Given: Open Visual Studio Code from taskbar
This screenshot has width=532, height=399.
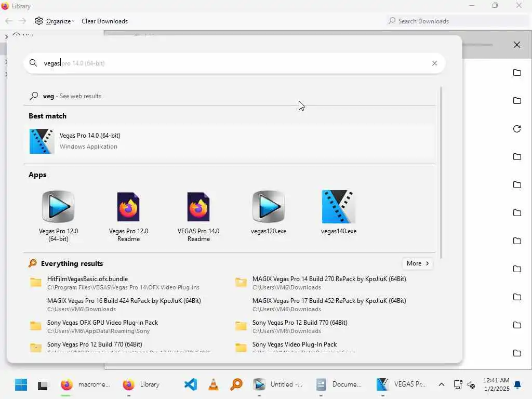Looking at the screenshot, I should pyautogui.click(x=190, y=384).
